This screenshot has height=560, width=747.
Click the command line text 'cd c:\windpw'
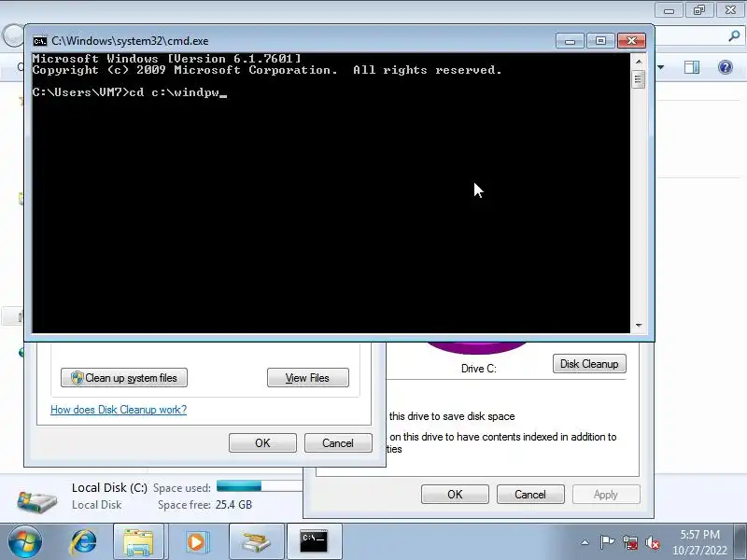(174, 92)
